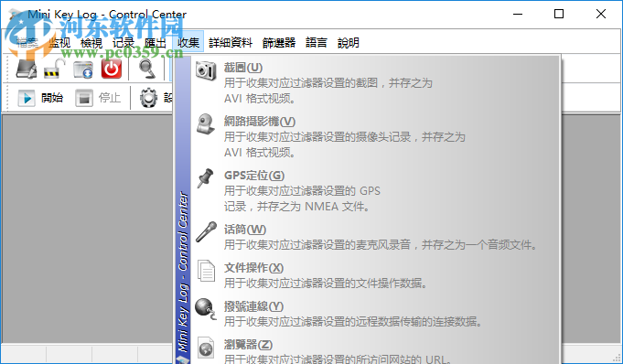This screenshot has width=623, height=364.
Task: Click the gray stop square icon
Action: click(x=84, y=98)
